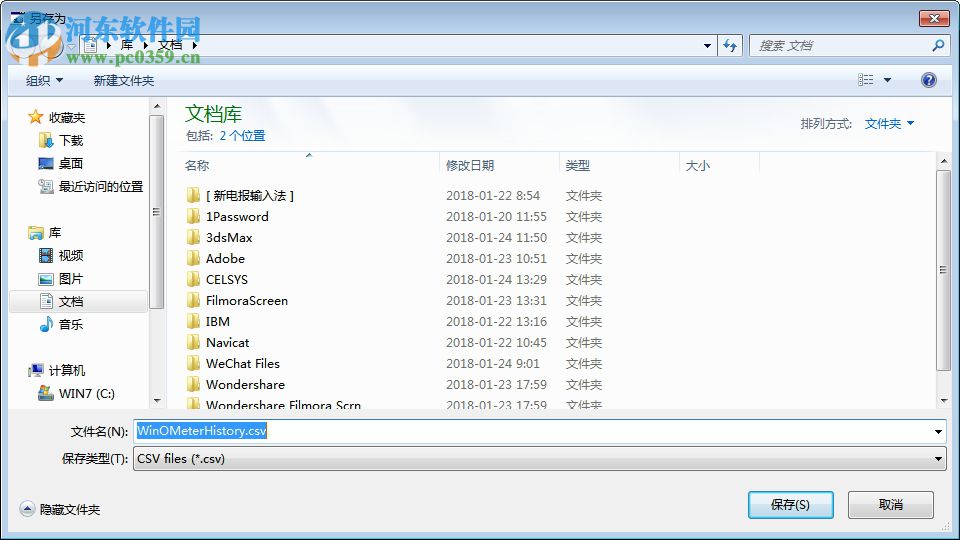Select the 3dsMax folder icon

pos(193,238)
